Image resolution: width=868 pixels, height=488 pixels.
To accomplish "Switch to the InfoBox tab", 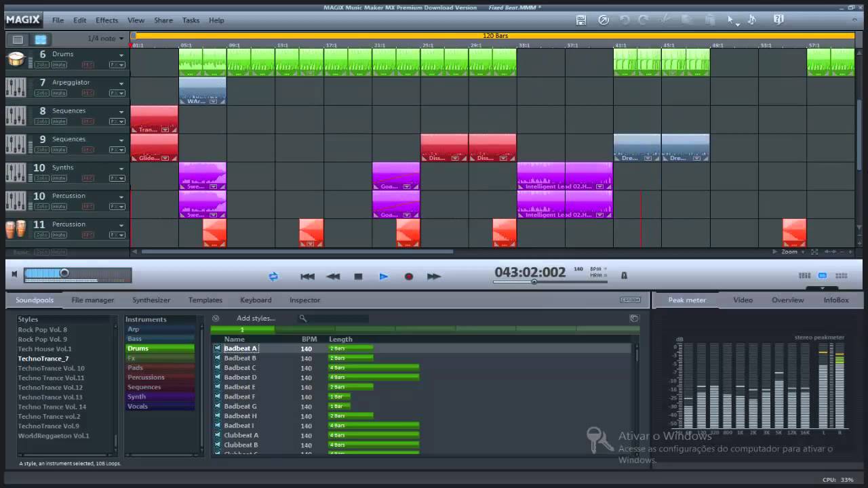I will tap(836, 300).
